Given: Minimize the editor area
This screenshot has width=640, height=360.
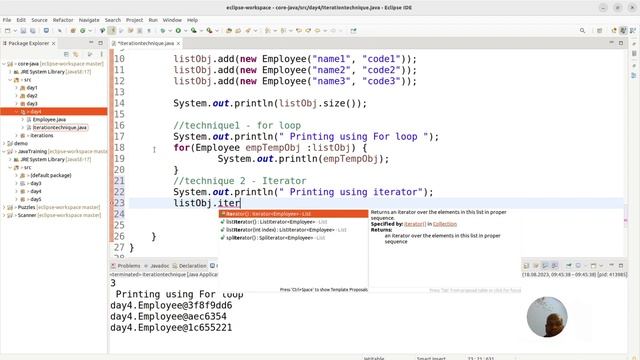Looking at the screenshot, I should (611, 43).
